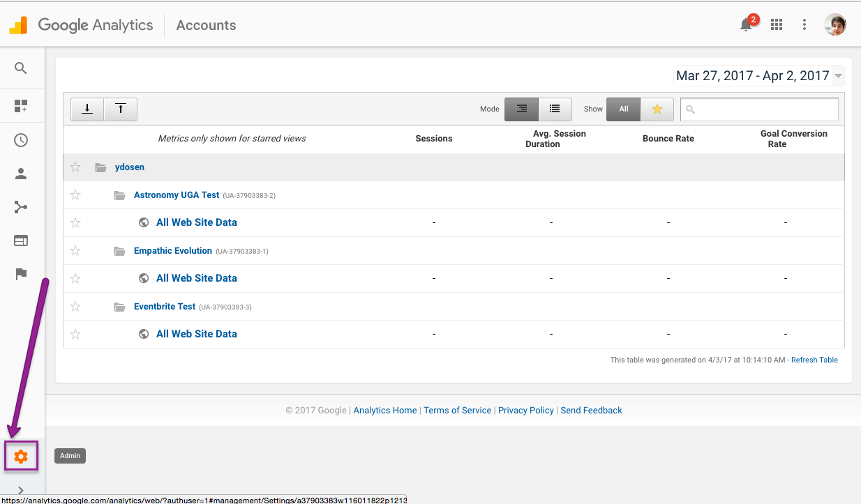This screenshot has width=861, height=504.
Task: Star the ydosen account
Action: [75, 167]
